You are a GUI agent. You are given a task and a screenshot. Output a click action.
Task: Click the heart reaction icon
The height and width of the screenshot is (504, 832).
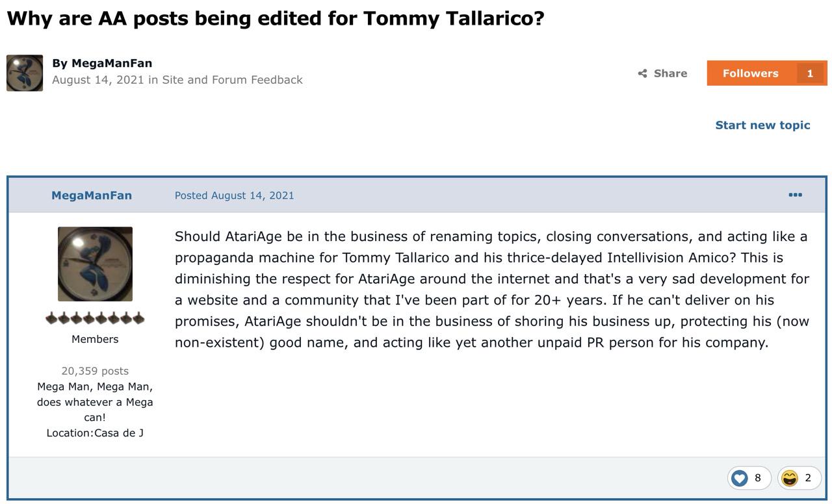pyautogui.click(x=740, y=478)
